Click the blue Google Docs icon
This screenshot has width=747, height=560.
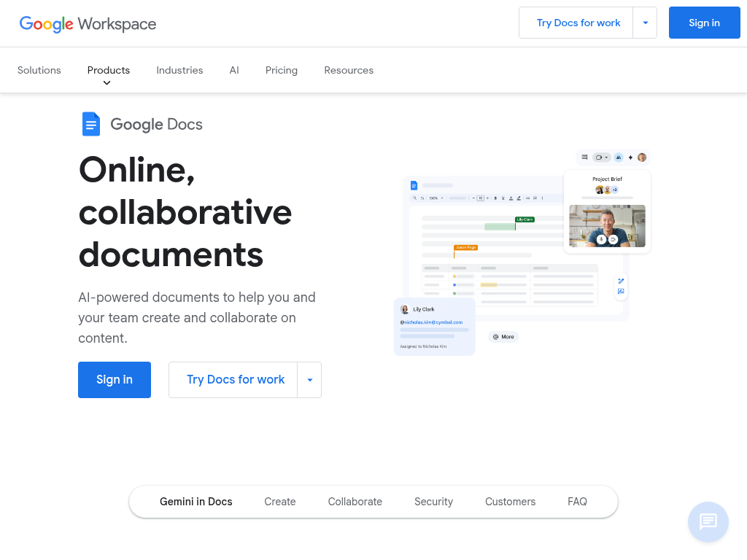click(x=91, y=124)
